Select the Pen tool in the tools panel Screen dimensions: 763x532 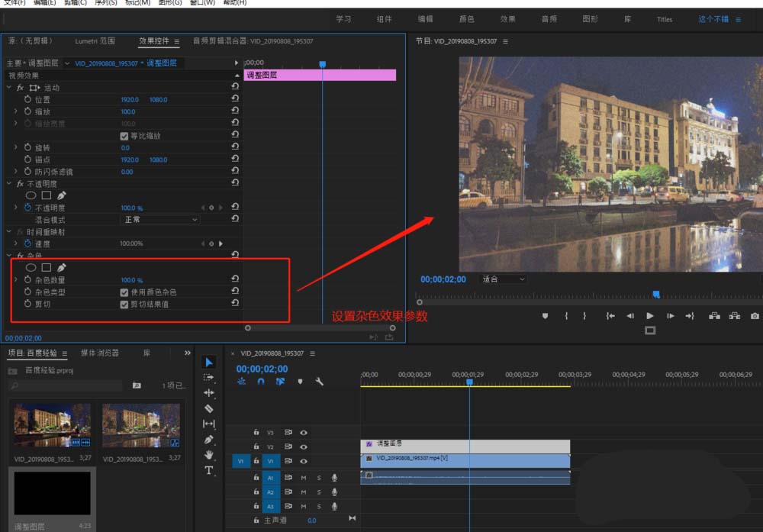pyautogui.click(x=210, y=440)
